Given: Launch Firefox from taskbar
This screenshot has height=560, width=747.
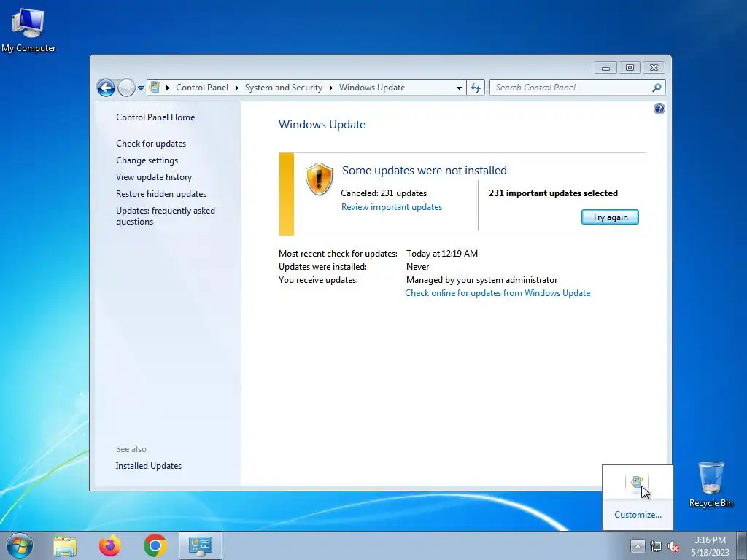Looking at the screenshot, I should pyautogui.click(x=110, y=545).
